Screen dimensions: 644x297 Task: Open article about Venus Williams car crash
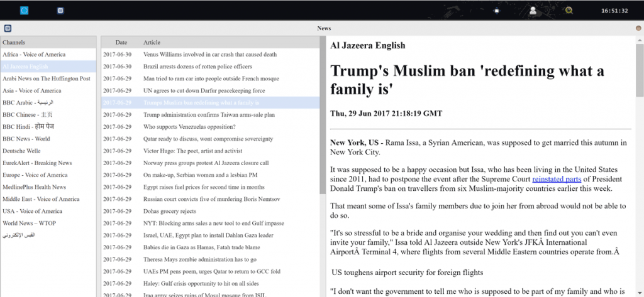pyautogui.click(x=209, y=55)
